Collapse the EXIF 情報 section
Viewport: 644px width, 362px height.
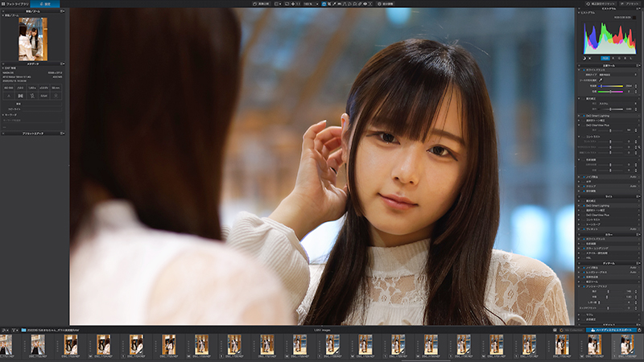click(x=3, y=68)
